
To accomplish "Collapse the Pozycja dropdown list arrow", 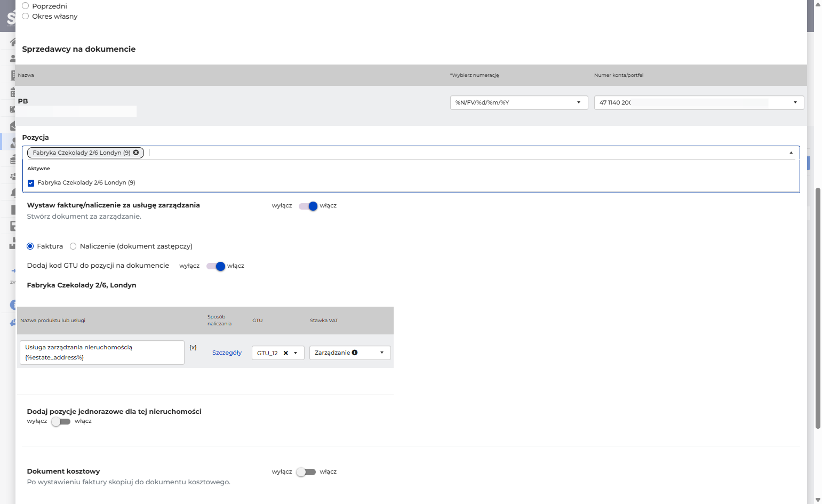I will [791, 153].
